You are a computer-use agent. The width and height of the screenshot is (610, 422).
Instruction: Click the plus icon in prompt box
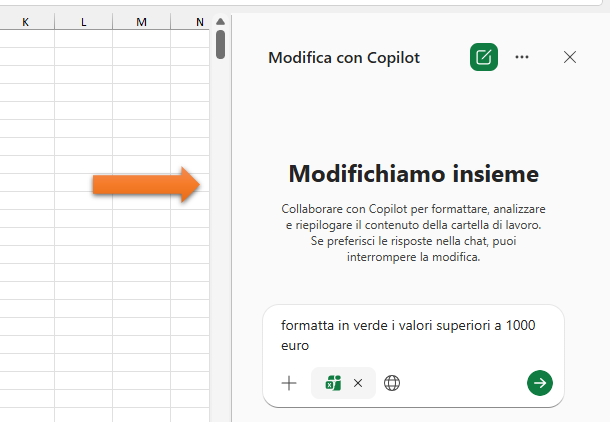point(289,382)
